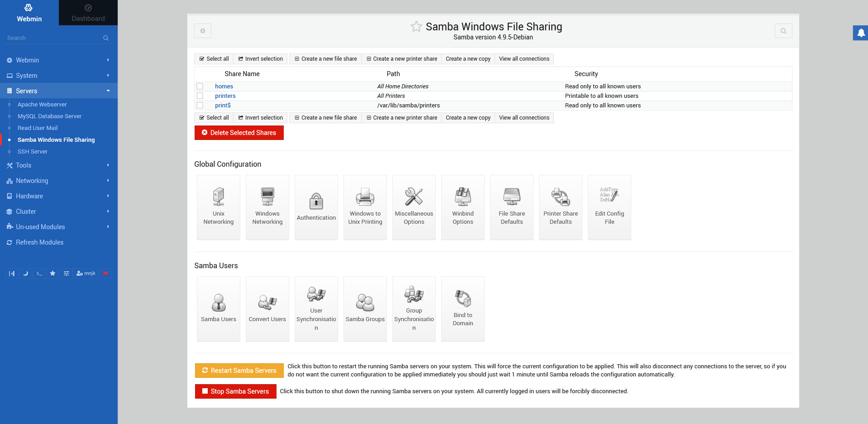The height and width of the screenshot is (424, 868).
Task: Open User Synchronisation
Action: [316, 308]
